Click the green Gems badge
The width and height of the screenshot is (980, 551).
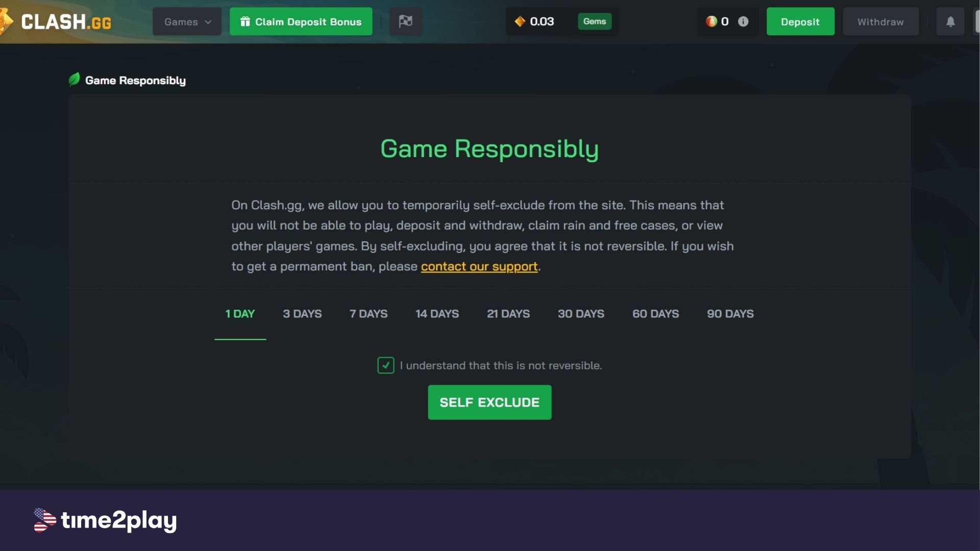[594, 21]
